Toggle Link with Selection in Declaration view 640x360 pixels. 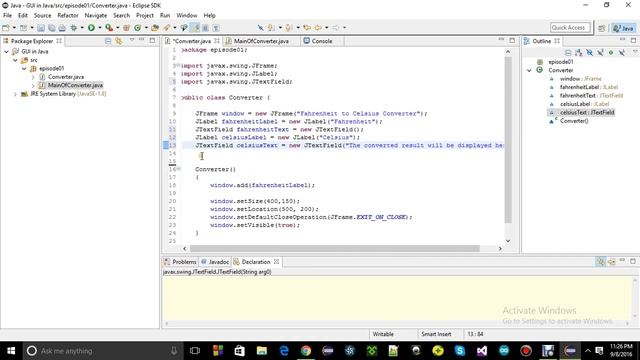point(601,262)
